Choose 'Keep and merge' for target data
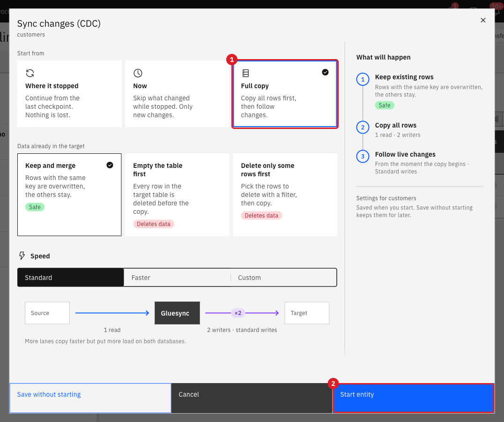Viewport: 504px width, 422px height. (x=69, y=195)
